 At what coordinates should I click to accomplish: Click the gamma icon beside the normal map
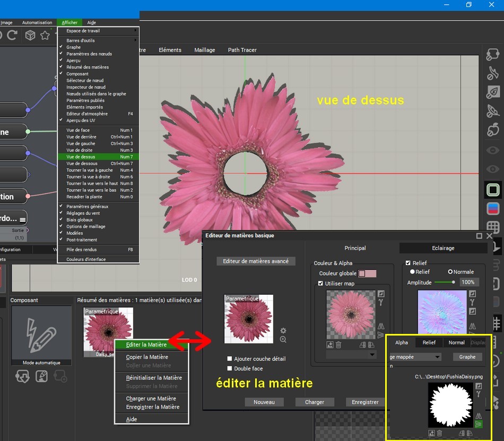[x=472, y=302]
